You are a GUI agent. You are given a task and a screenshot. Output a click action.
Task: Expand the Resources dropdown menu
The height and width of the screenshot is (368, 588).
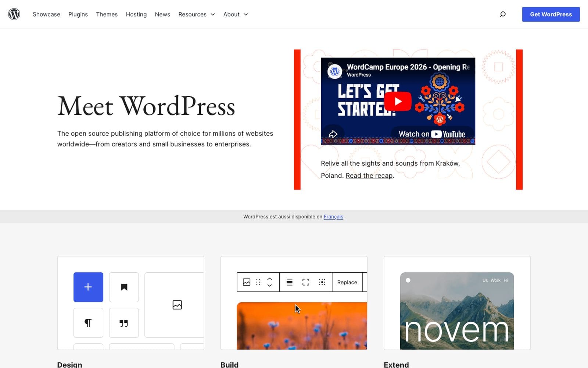(x=197, y=14)
